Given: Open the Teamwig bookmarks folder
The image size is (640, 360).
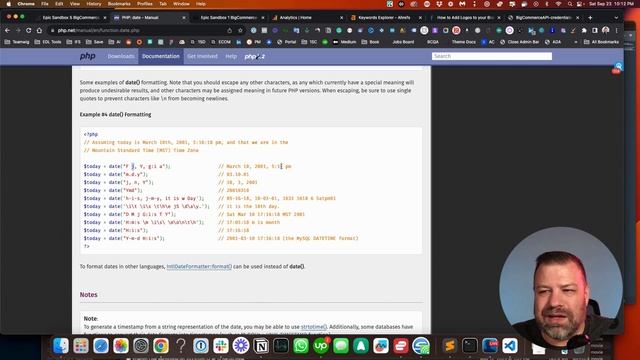Looking at the screenshot, I should (17, 42).
